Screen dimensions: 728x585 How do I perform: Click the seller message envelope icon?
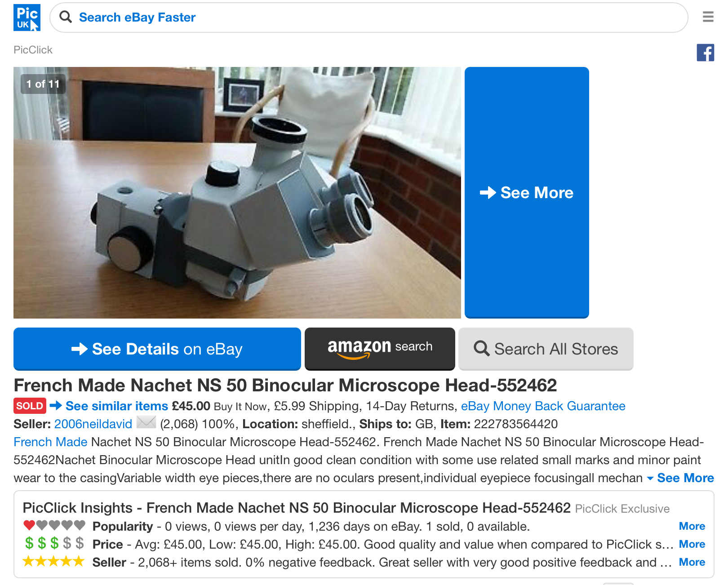click(x=146, y=422)
